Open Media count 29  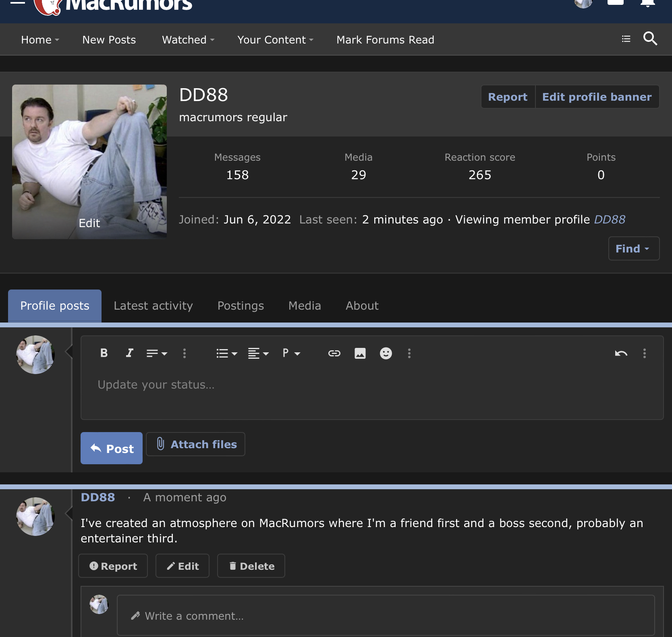(x=359, y=175)
